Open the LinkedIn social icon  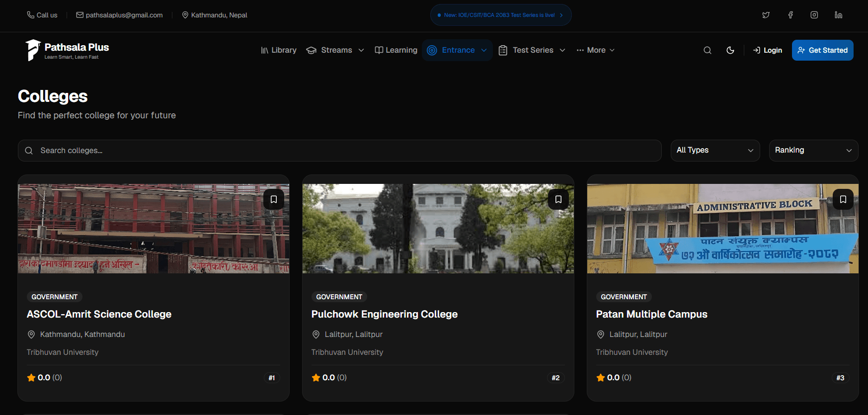tap(838, 15)
